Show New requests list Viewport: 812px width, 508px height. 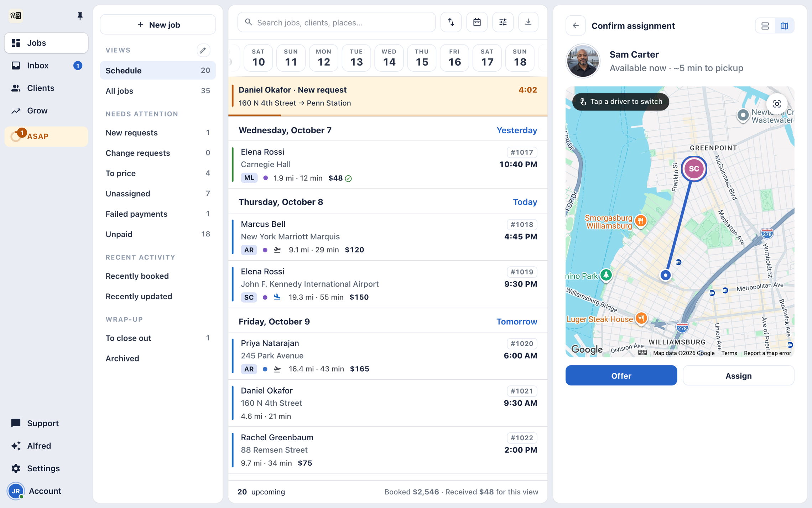[x=158, y=133]
